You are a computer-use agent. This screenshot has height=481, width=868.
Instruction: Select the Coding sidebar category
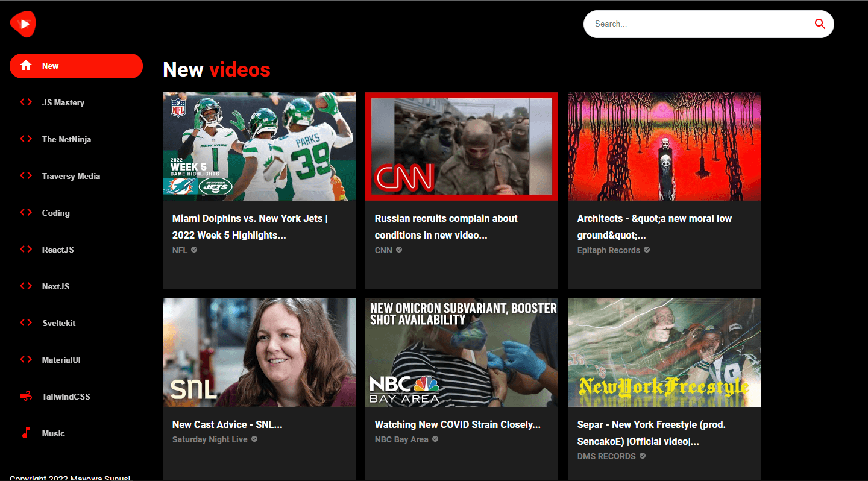(55, 212)
